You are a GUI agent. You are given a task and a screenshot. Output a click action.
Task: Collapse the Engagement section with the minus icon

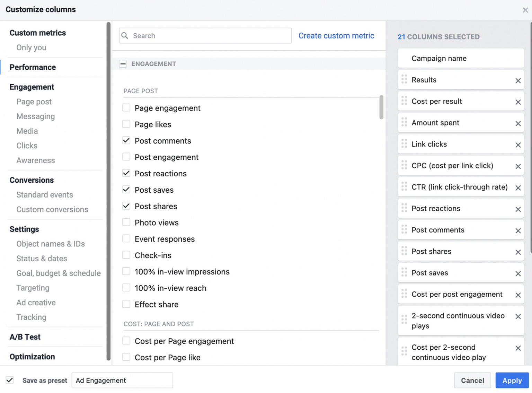[x=123, y=64]
